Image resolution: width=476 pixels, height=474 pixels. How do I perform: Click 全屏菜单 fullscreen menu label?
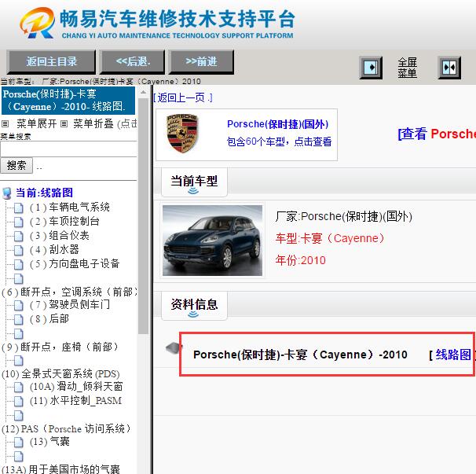(407, 68)
